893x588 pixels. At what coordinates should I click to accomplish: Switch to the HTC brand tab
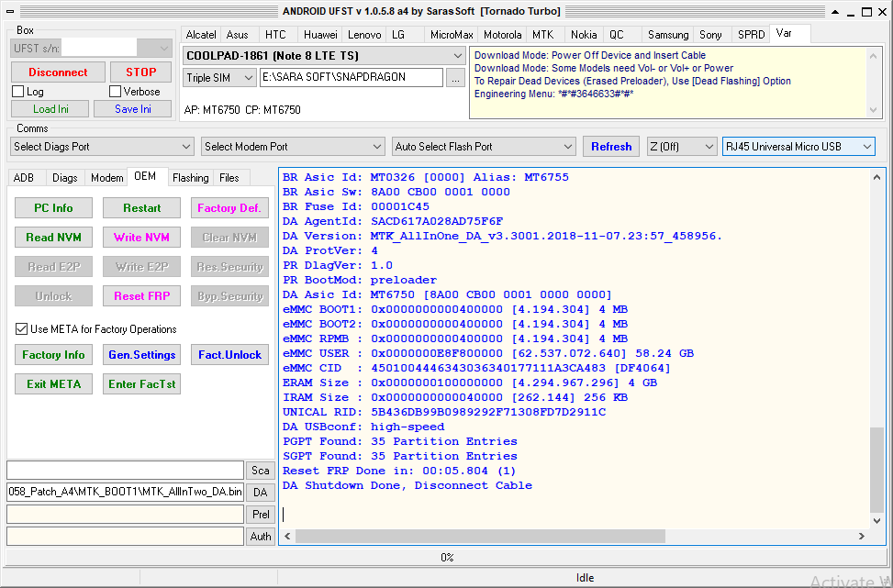(x=275, y=35)
